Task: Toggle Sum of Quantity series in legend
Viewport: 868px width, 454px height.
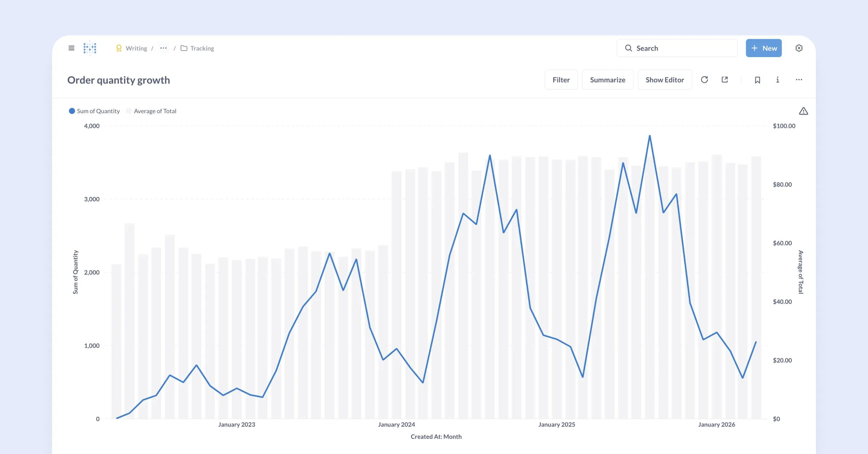Action: pyautogui.click(x=94, y=111)
